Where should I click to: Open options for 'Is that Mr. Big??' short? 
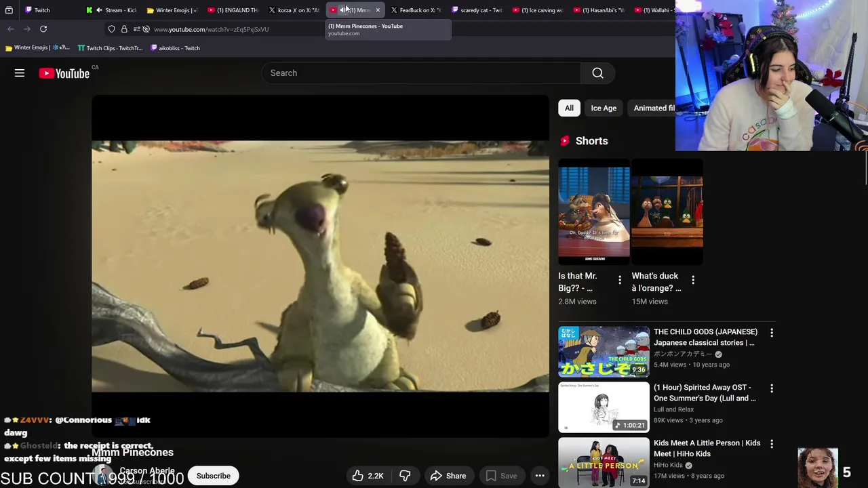click(619, 280)
